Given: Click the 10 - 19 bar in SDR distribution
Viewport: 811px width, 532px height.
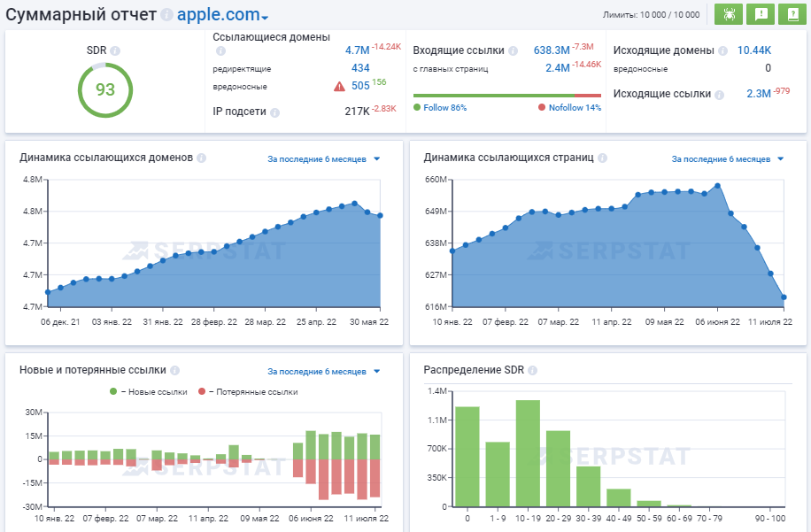Looking at the screenshot, I should (x=528, y=453).
